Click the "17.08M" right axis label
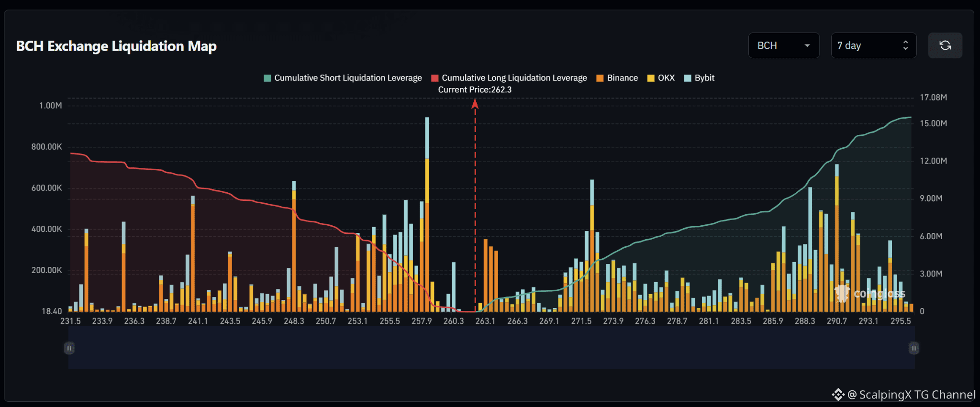Viewport: 980px width, 407px height. click(934, 98)
